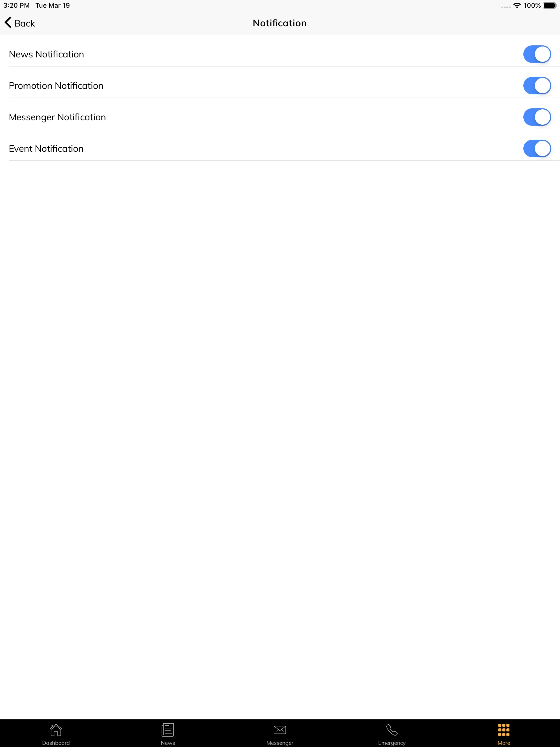Disable the Messenger Notification toggle
The image size is (560, 747).
coord(536,116)
